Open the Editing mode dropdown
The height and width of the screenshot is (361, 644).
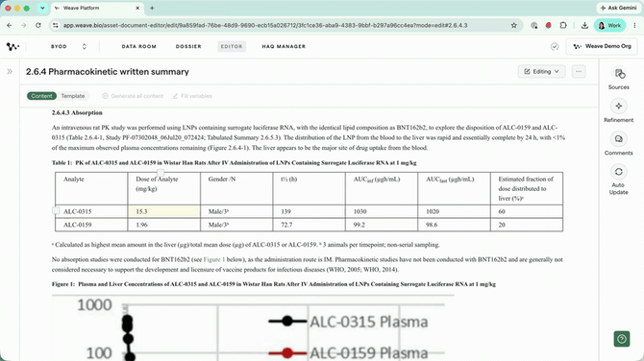click(541, 71)
